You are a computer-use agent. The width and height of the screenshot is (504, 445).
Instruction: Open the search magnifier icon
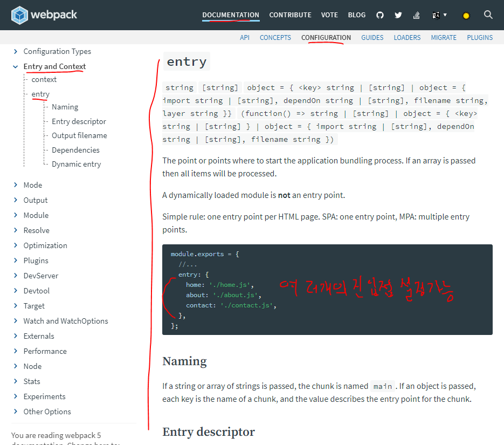tap(488, 15)
